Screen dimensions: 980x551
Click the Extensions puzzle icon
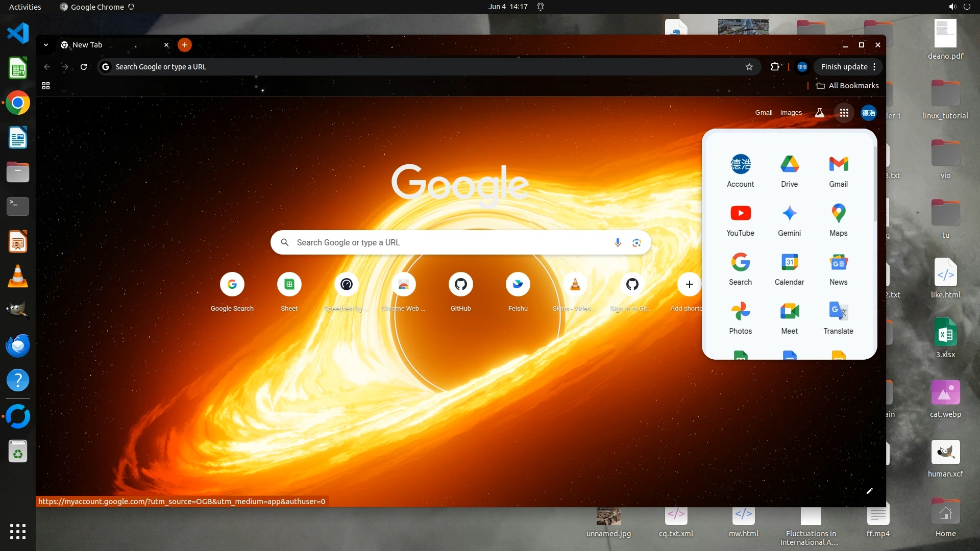775,67
